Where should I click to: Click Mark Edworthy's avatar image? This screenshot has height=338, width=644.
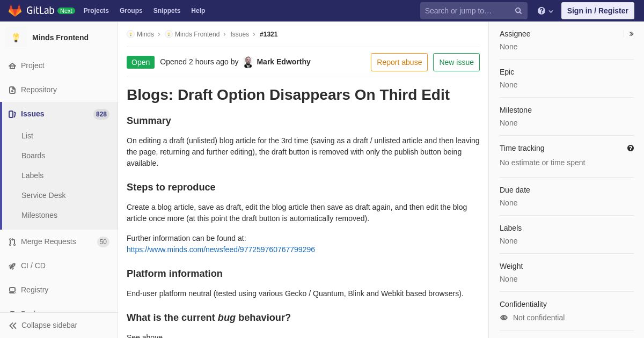248,62
